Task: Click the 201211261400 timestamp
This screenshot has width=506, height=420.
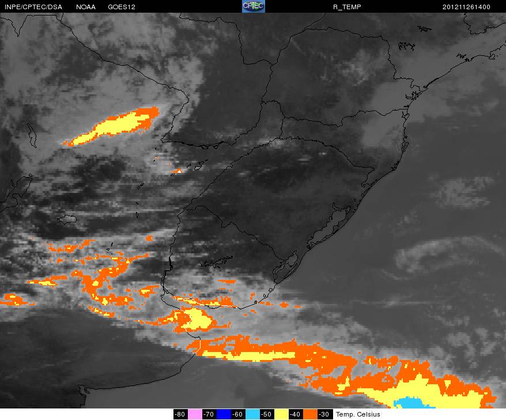Action: point(466,7)
